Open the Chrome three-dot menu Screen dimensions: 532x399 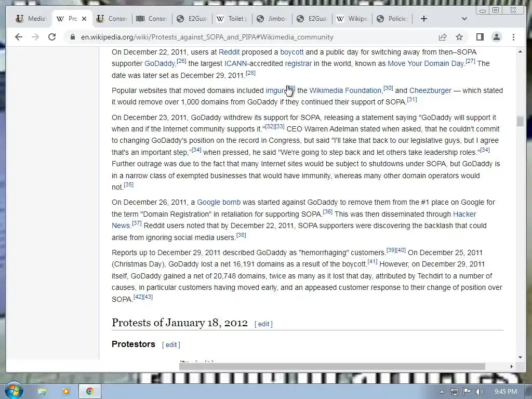[513, 37]
